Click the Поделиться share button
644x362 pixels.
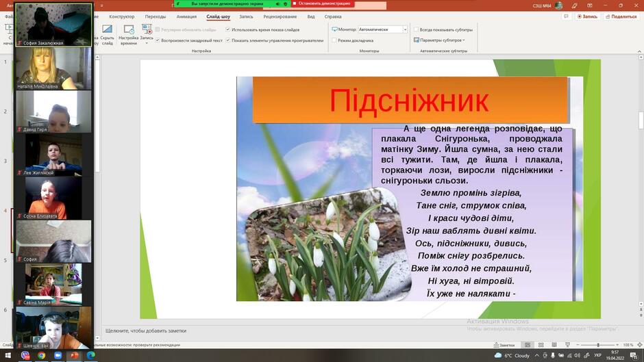point(621,16)
